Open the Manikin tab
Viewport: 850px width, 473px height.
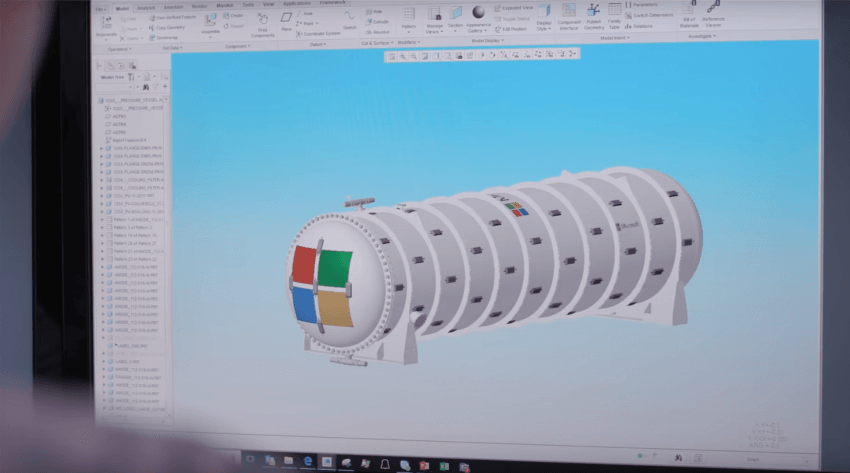click(x=225, y=5)
